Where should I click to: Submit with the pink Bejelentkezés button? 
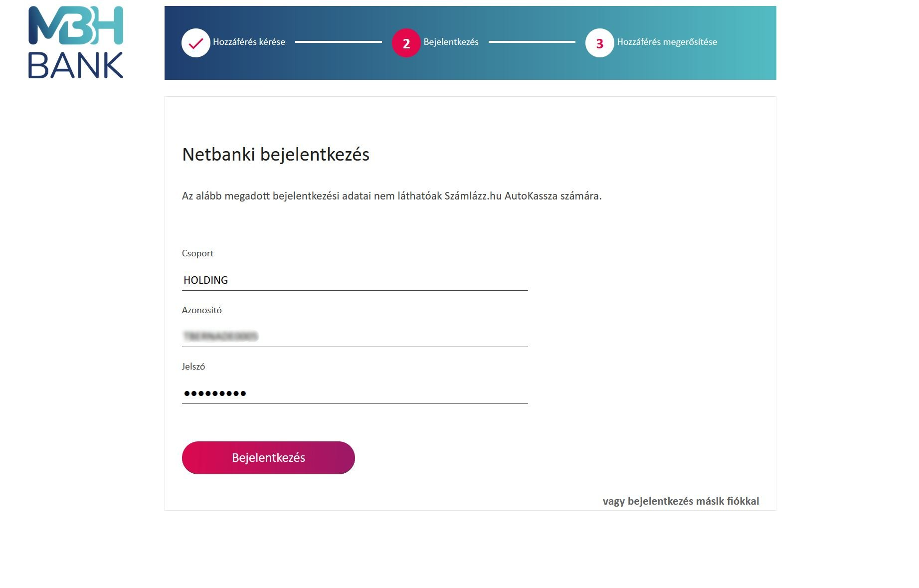point(268,458)
